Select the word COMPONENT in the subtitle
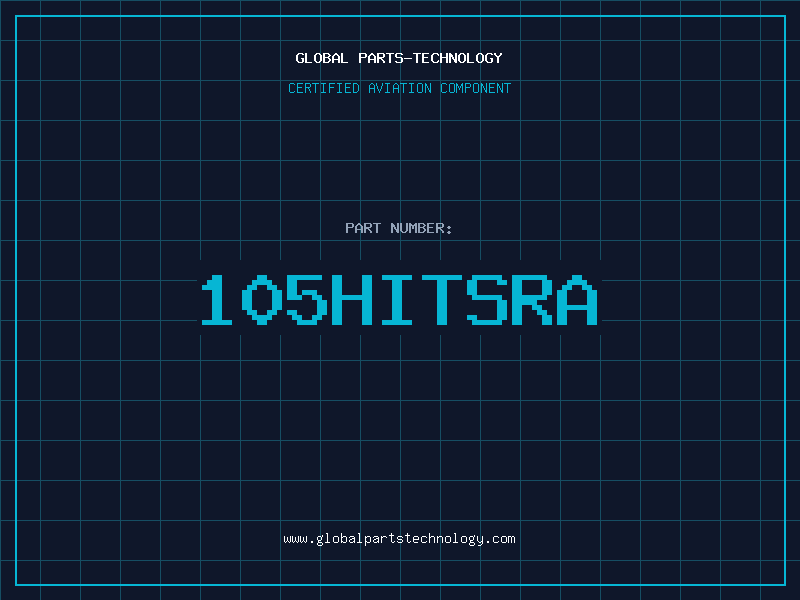The width and height of the screenshot is (800, 600). pos(476,89)
